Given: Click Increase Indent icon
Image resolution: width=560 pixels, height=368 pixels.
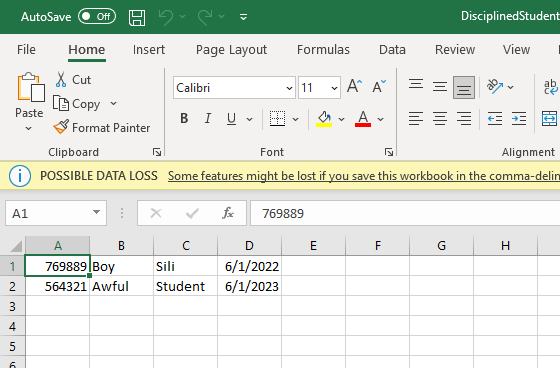Looking at the screenshot, I should click(x=519, y=119).
